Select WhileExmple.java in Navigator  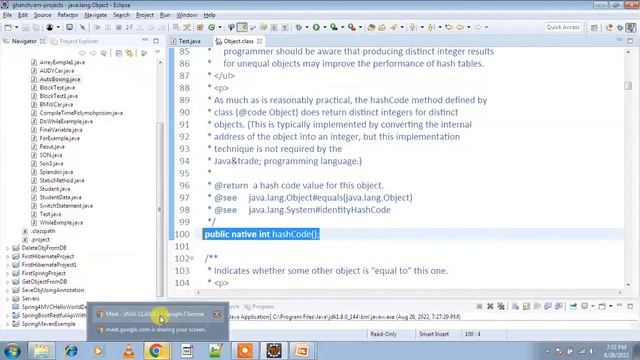coord(61,223)
